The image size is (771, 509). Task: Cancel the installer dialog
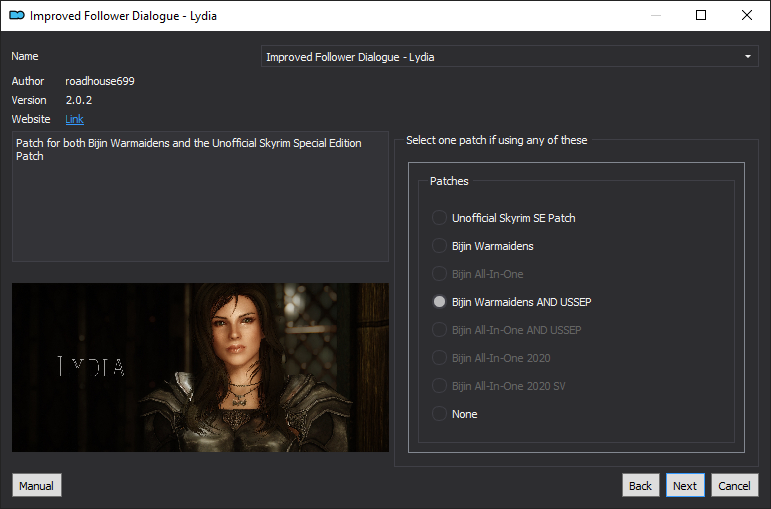click(x=734, y=485)
